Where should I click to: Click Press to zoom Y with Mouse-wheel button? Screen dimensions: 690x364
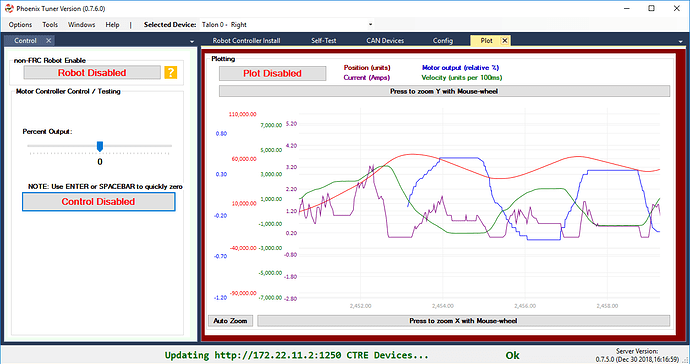(x=444, y=91)
